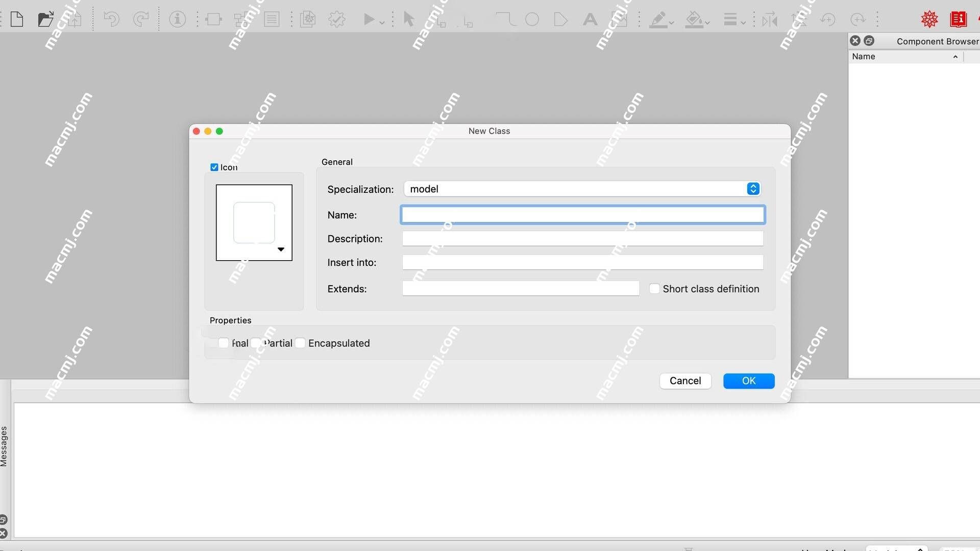Switch to Icon view toolbar icon
The height and width of the screenshot is (551, 980).
coord(213,19)
